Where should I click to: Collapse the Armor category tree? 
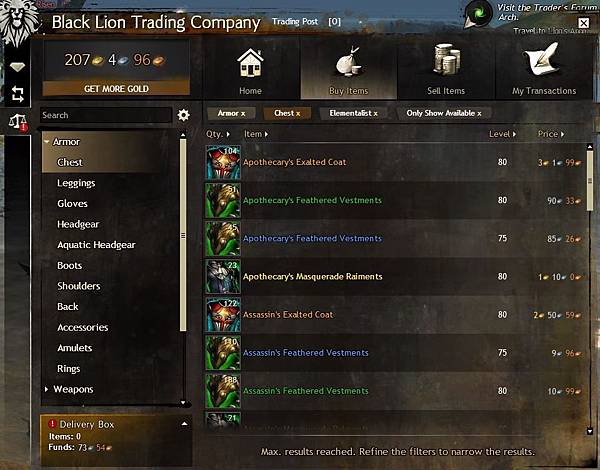coord(47,142)
